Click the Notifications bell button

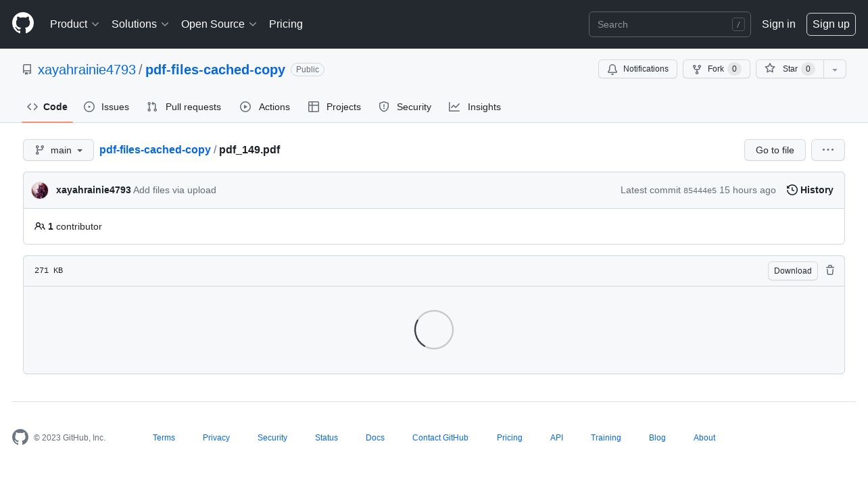point(637,69)
